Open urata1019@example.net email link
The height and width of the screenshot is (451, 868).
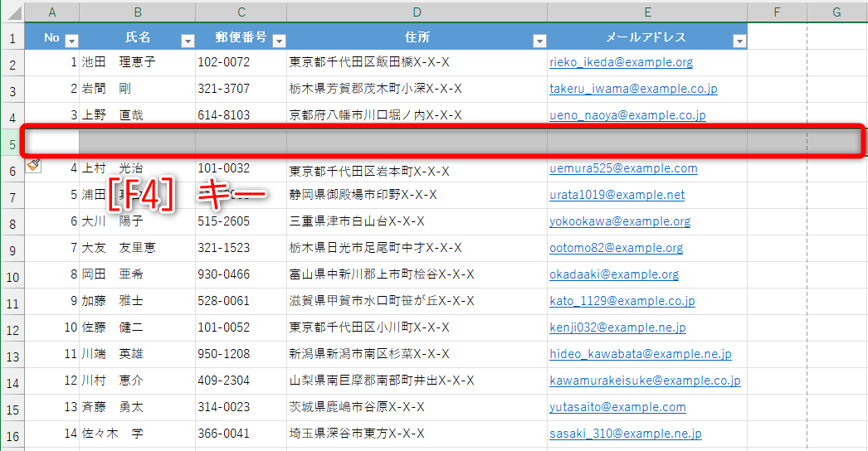617,195
